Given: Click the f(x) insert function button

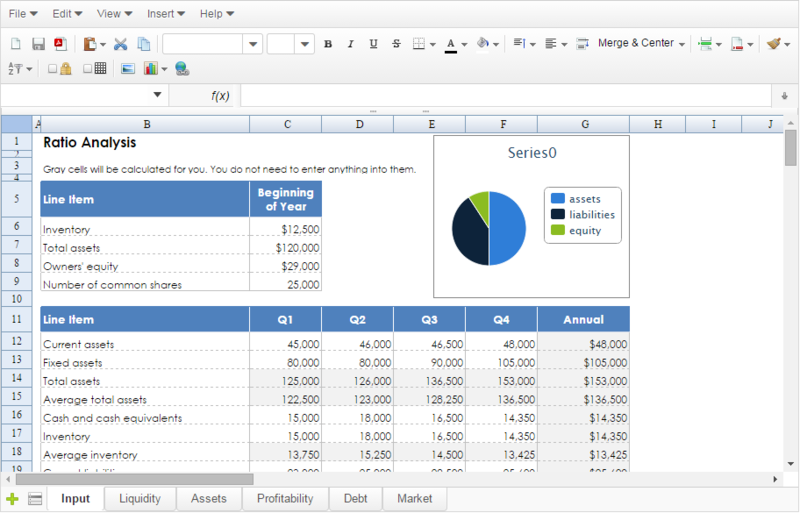Looking at the screenshot, I should [x=220, y=96].
